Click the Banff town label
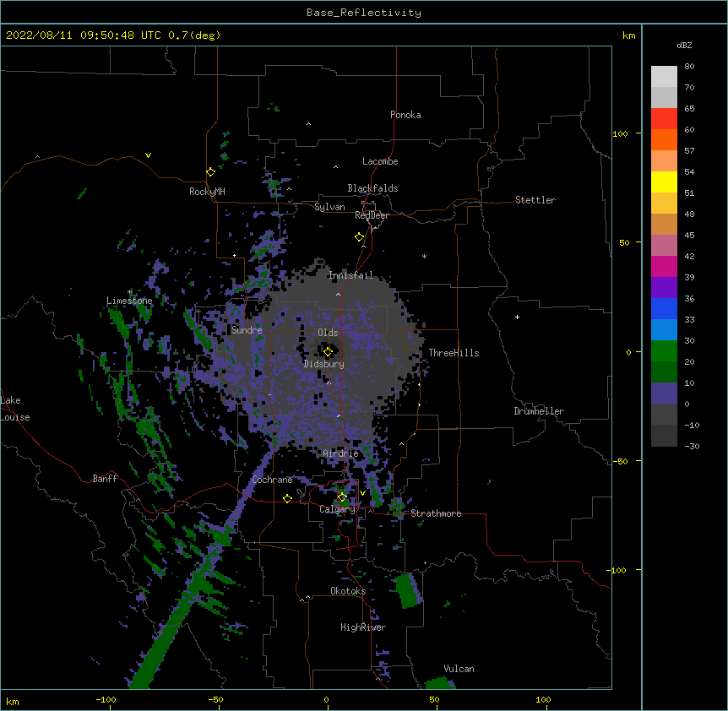 click(x=105, y=479)
